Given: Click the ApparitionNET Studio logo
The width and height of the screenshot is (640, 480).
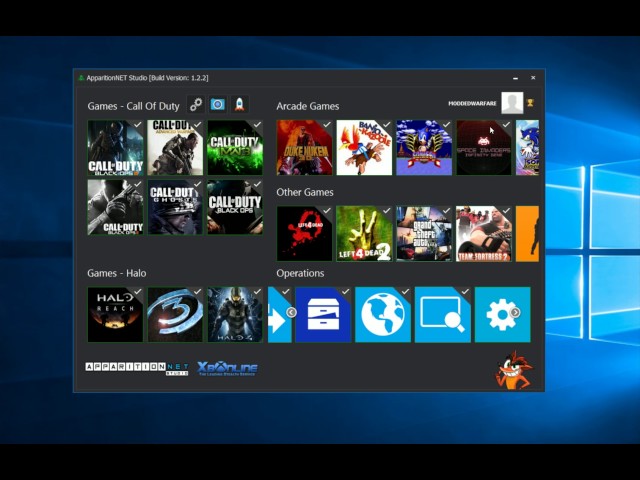Looking at the screenshot, I should [137, 368].
